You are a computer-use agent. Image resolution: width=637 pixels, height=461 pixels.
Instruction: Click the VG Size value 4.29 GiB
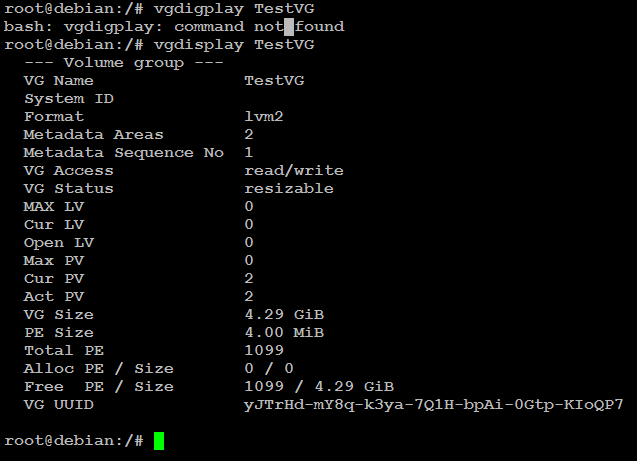pos(284,314)
